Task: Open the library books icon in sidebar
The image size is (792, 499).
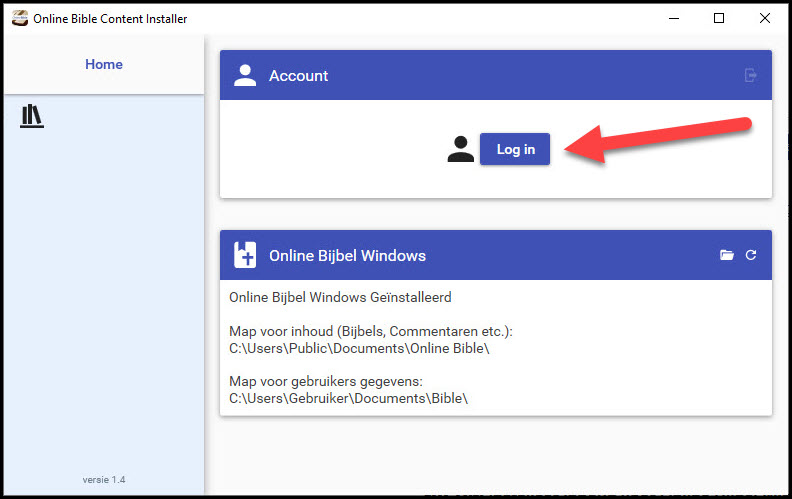Action: pyautogui.click(x=32, y=116)
